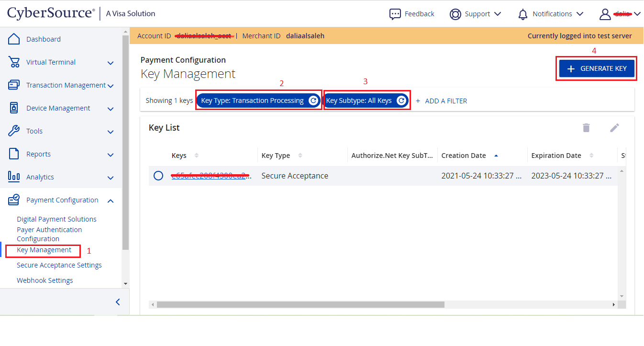Click the CyberSource logo
This screenshot has height=346, width=644.
coord(51,13)
